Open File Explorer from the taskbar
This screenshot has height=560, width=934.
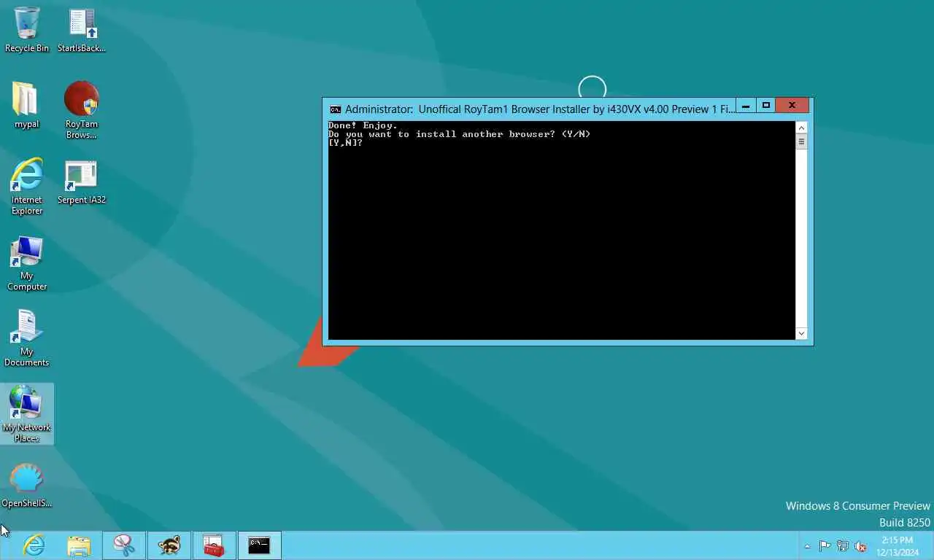(79, 545)
